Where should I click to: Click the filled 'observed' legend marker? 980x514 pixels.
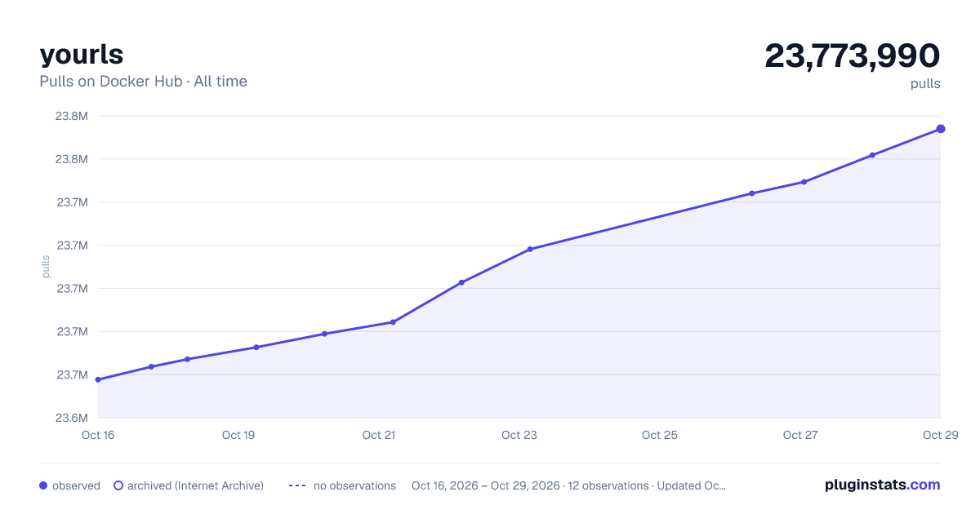[x=43, y=485]
